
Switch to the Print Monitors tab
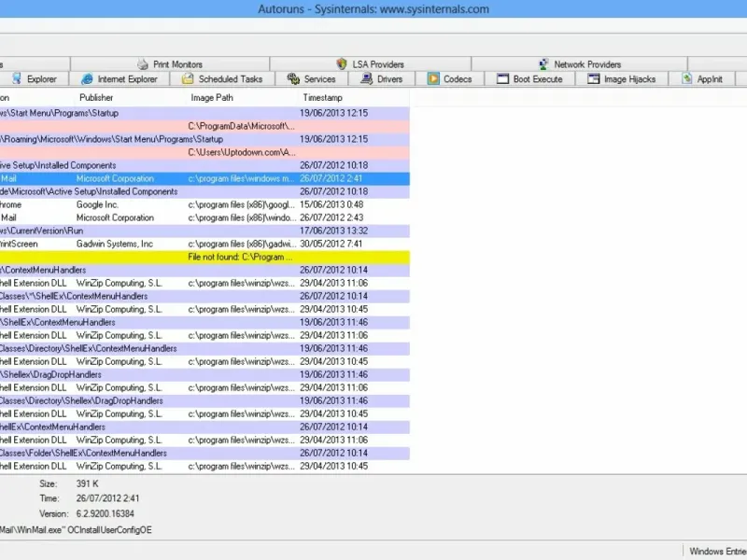170,63
